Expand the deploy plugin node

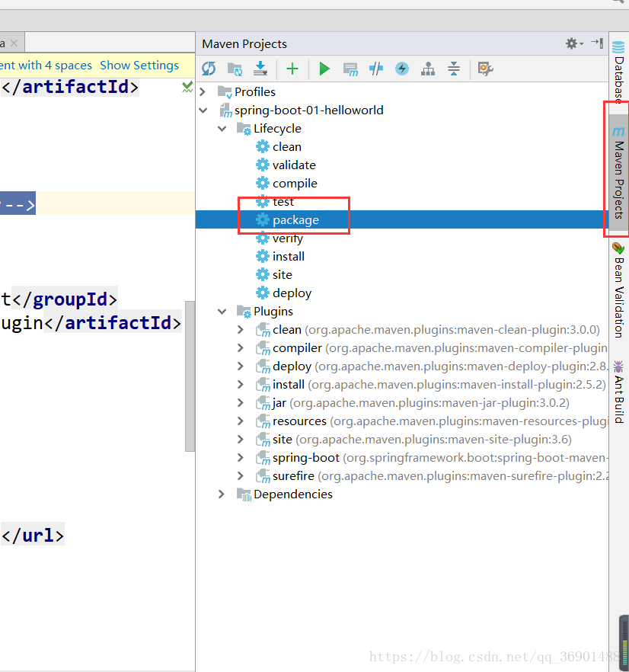pos(241,366)
